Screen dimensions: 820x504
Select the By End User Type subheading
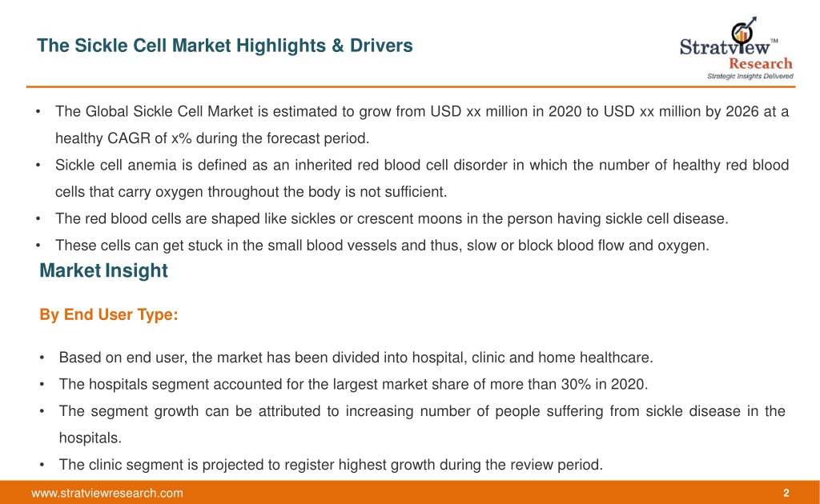(x=109, y=314)
